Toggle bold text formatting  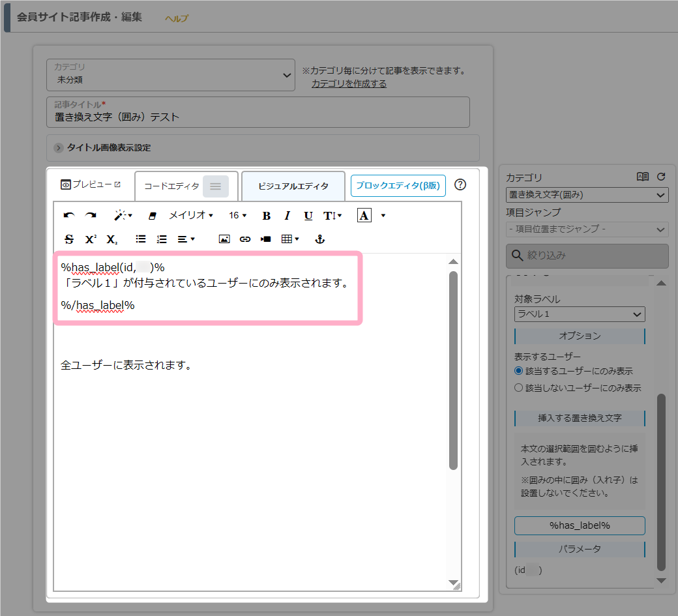[x=266, y=216]
